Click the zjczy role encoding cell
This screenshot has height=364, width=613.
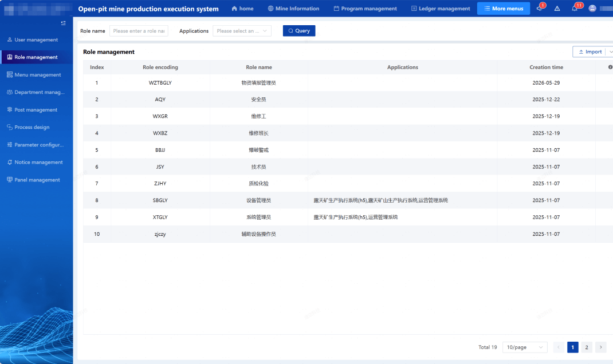[160, 234]
